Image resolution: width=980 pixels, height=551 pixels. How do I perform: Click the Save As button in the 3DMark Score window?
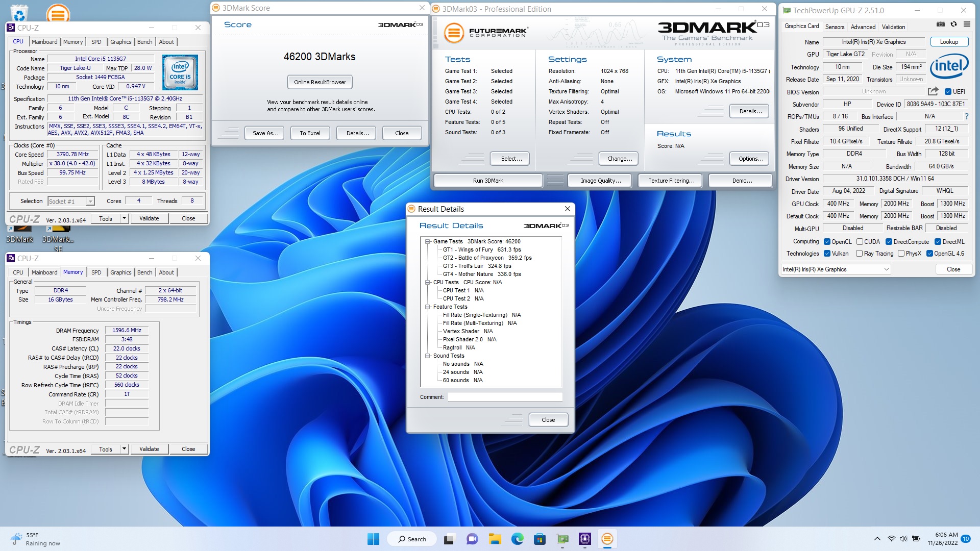(x=265, y=133)
